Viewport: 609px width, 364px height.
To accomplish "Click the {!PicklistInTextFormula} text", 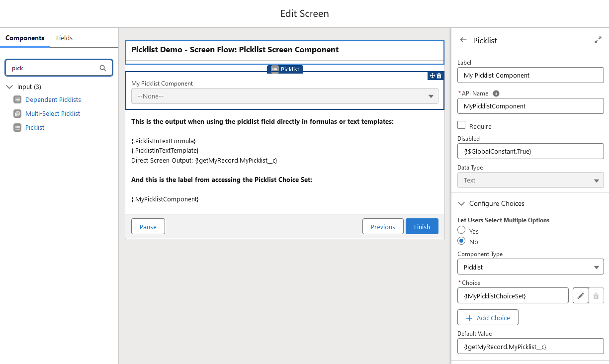I will pyautogui.click(x=164, y=141).
